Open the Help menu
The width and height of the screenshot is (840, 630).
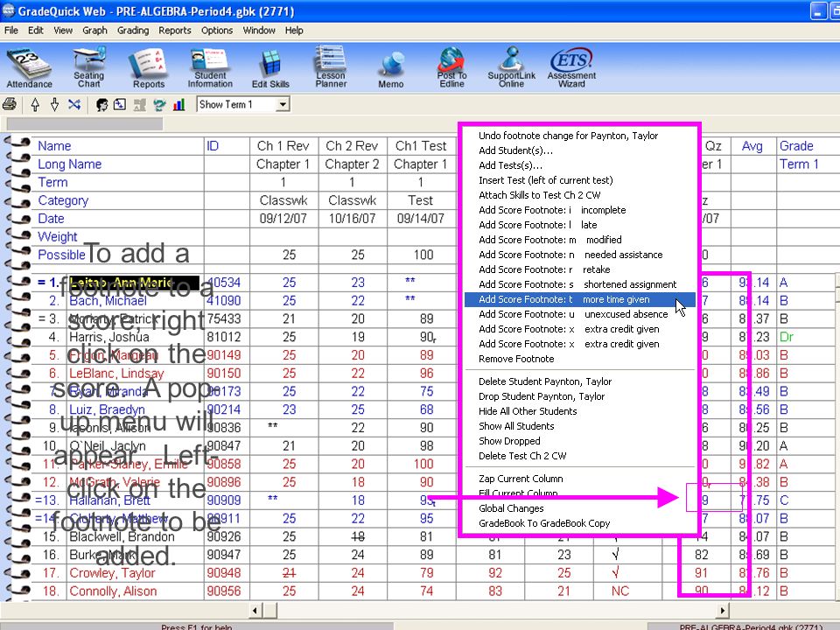click(x=294, y=31)
